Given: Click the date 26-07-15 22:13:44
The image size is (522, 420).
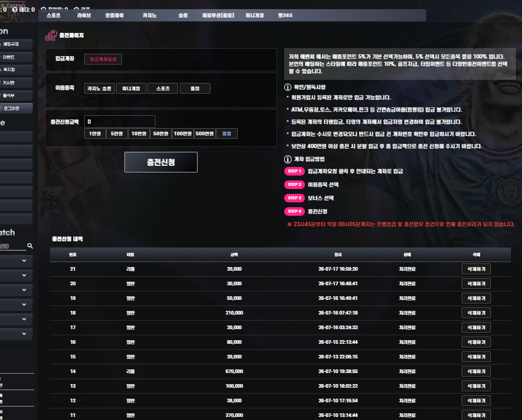Looking at the screenshot, I should click(338, 342).
